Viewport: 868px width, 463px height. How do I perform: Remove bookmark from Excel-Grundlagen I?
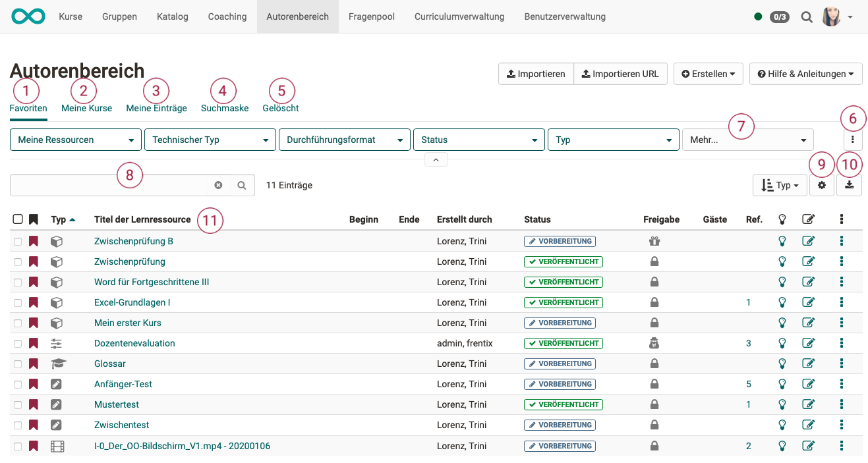click(34, 302)
